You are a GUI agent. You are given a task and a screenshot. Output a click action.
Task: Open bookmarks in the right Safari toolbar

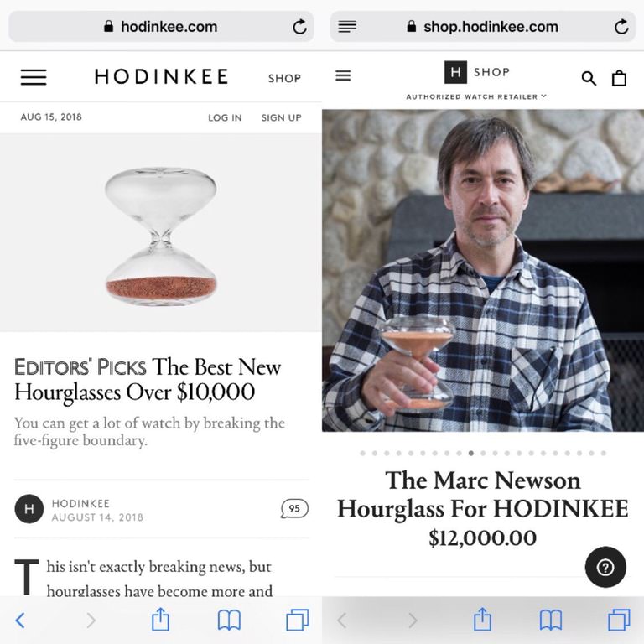tap(551, 620)
